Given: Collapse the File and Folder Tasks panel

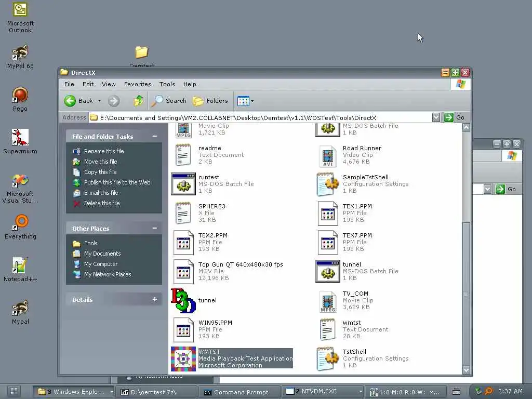Looking at the screenshot, I should 155,137.
